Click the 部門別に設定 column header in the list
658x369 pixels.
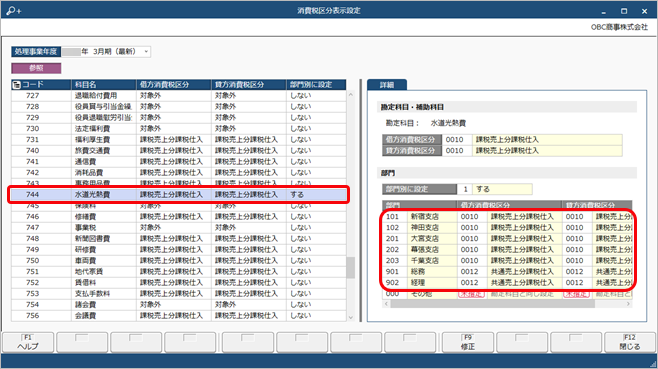point(316,85)
